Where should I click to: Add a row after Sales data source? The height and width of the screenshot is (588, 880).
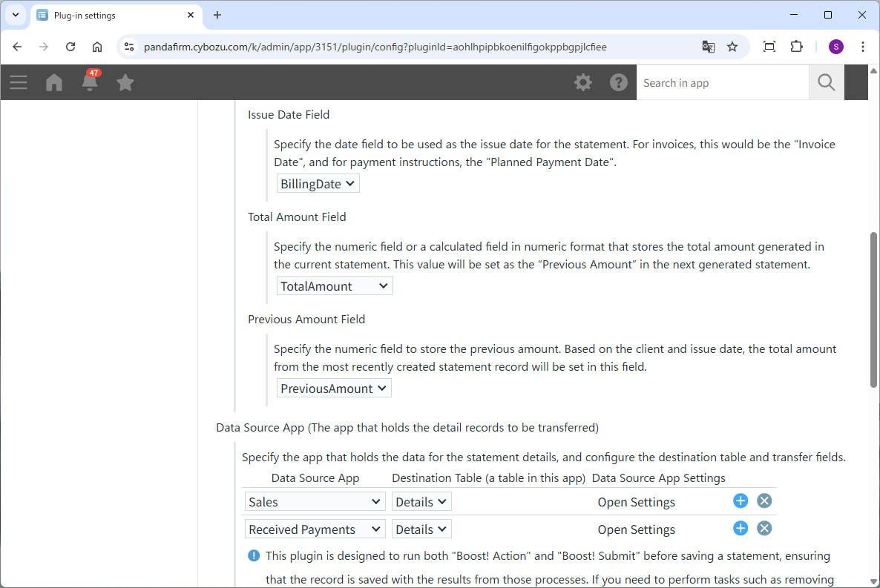click(741, 501)
